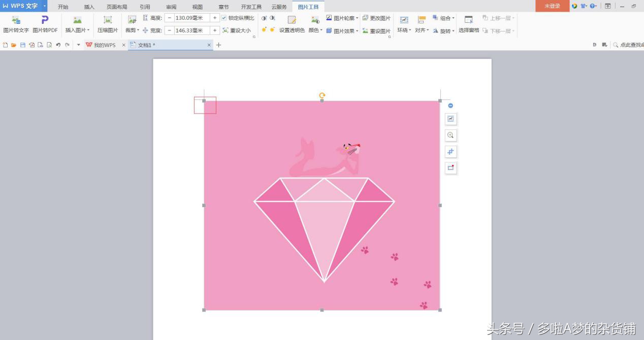Click the Print icon in quick access toolbar
The width and height of the screenshot is (644, 340).
(x=40, y=45)
